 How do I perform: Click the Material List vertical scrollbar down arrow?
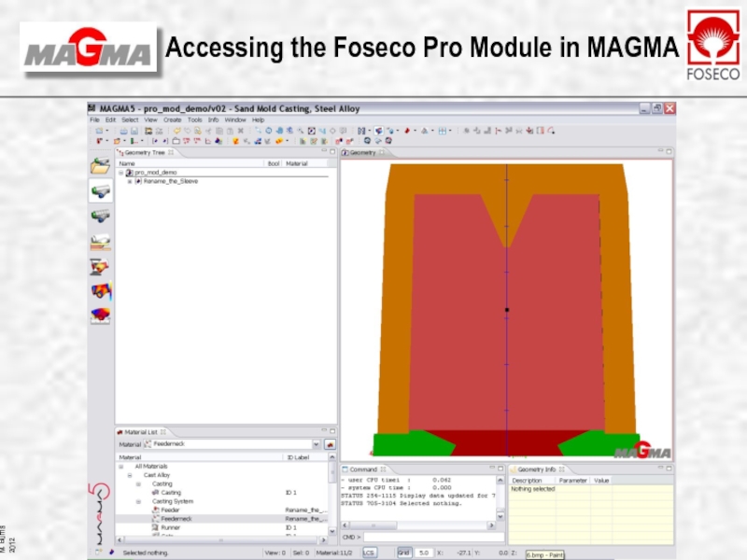(332, 531)
